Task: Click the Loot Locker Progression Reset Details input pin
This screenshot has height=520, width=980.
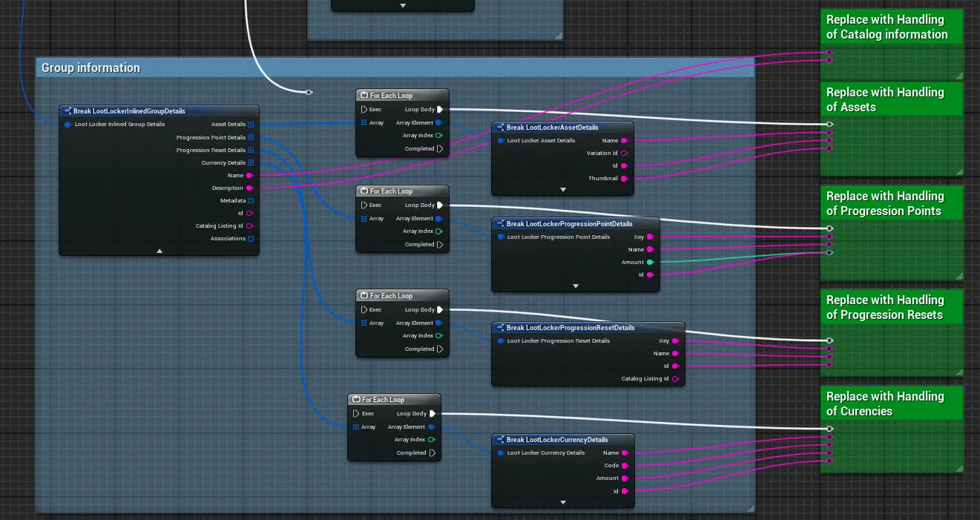Action: point(501,341)
